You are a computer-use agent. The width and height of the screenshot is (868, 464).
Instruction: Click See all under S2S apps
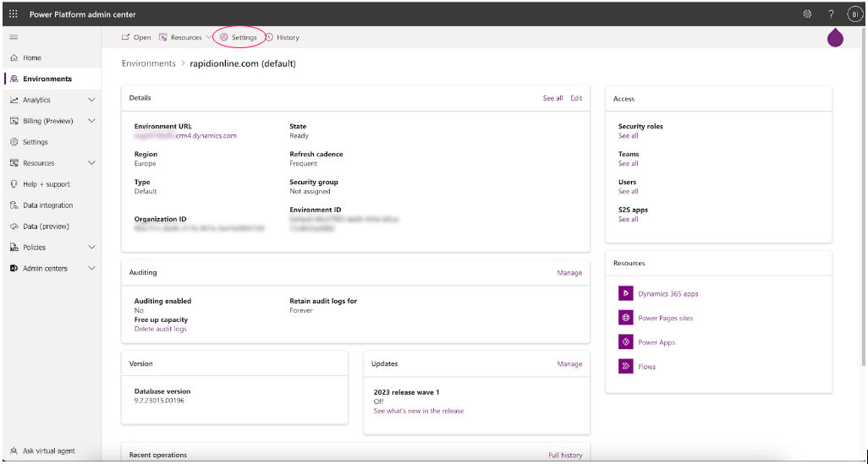click(629, 219)
